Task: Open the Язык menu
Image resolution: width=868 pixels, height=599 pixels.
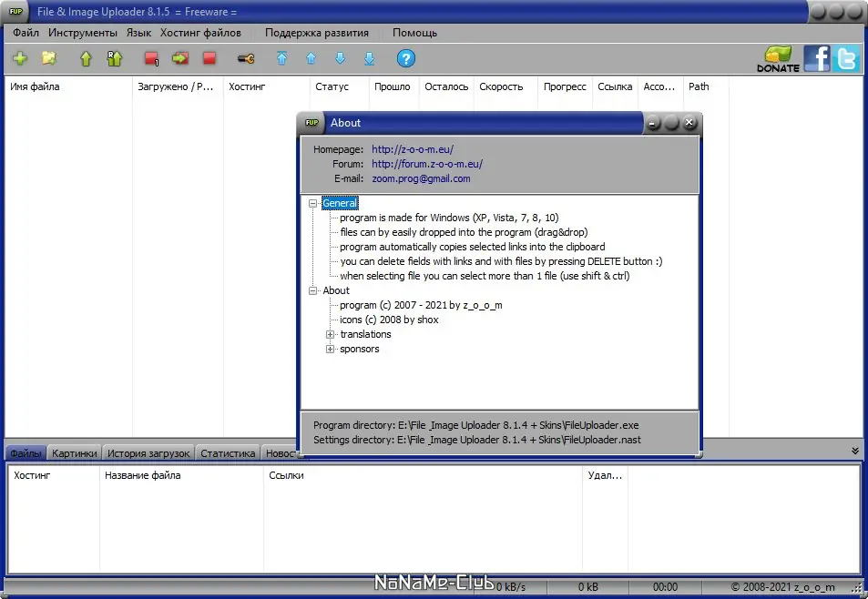Action: 138,33
